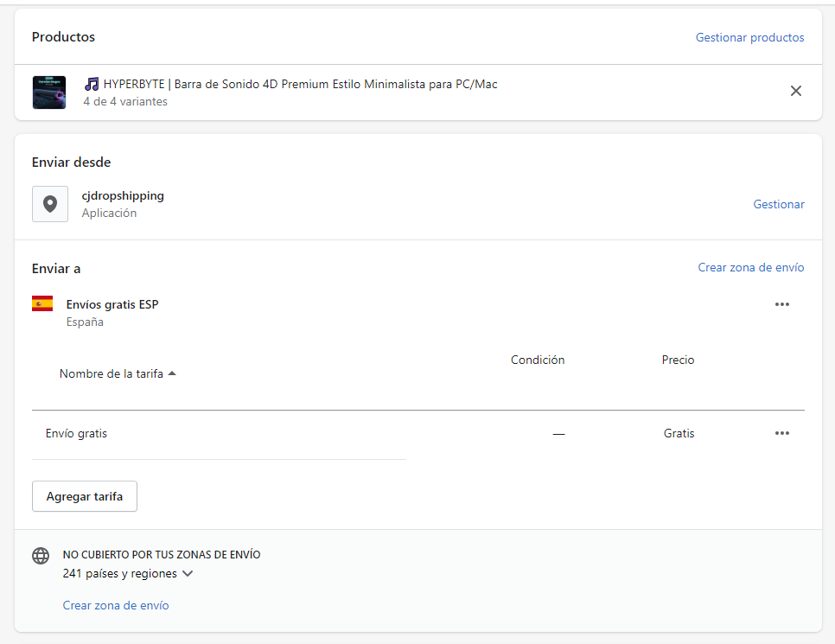The image size is (835, 644).
Task: Click the location pin icon beside cjdropshipping
Action: tap(50, 204)
